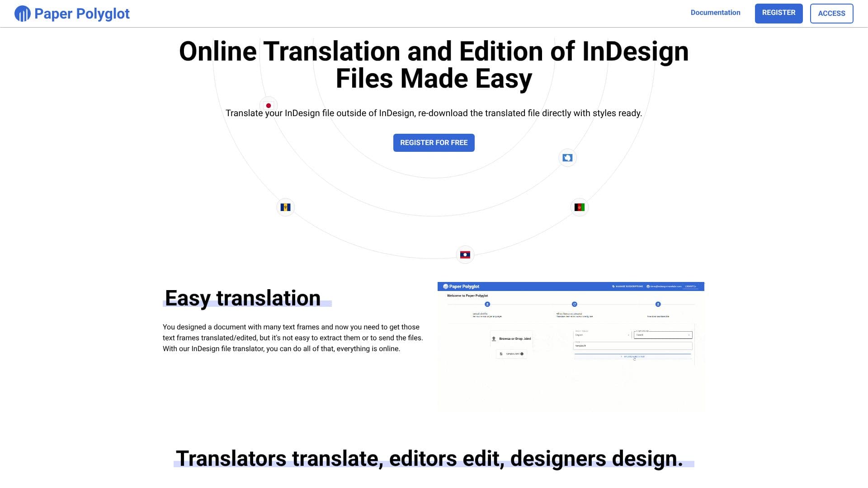
Task: Click the paragraph starting "You designed a document"
Action: click(x=293, y=338)
